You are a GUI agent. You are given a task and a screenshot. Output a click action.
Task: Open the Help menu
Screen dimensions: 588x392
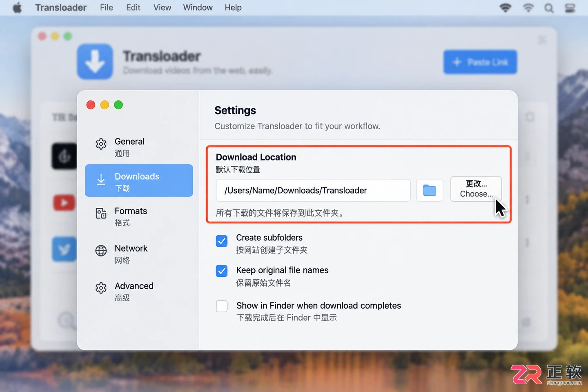click(x=233, y=8)
